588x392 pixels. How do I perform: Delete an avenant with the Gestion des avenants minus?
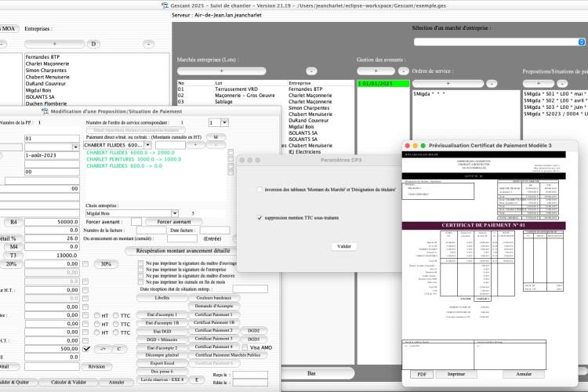coord(403,71)
